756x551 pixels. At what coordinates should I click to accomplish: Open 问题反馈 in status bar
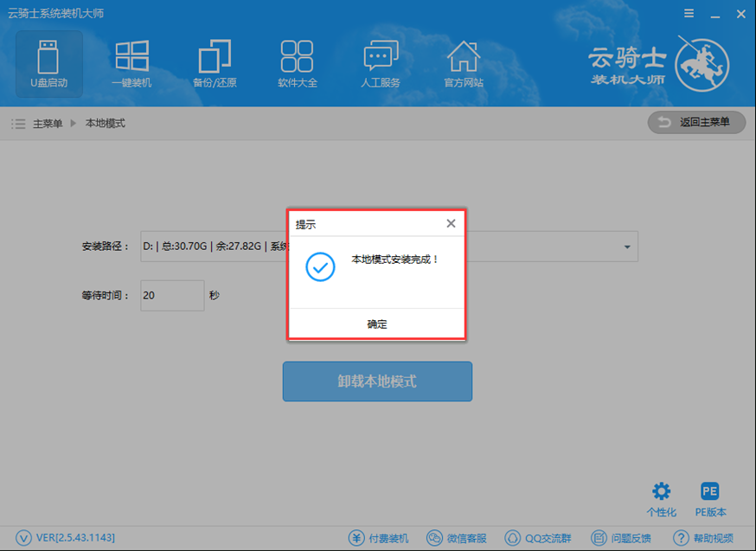point(620,538)
